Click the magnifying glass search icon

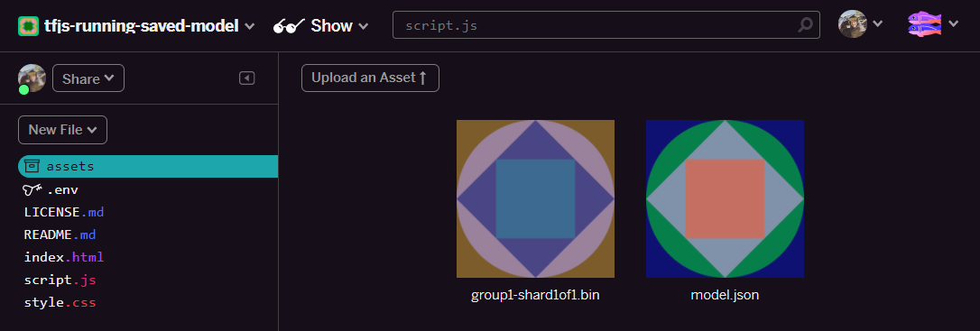(806, 25)
